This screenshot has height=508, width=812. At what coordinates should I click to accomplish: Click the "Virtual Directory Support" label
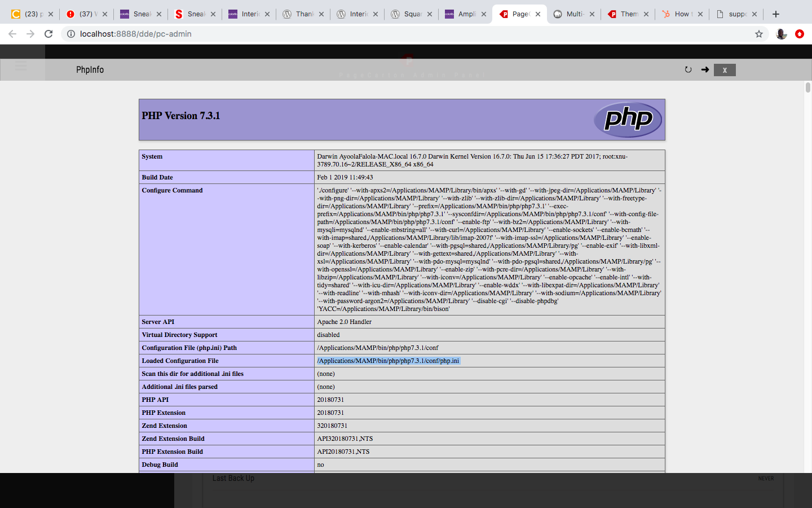pyautogui.click(x=179, y=335)
